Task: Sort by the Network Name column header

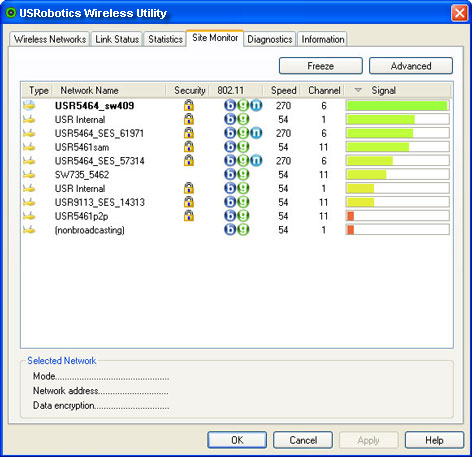Action: [109, 90]
